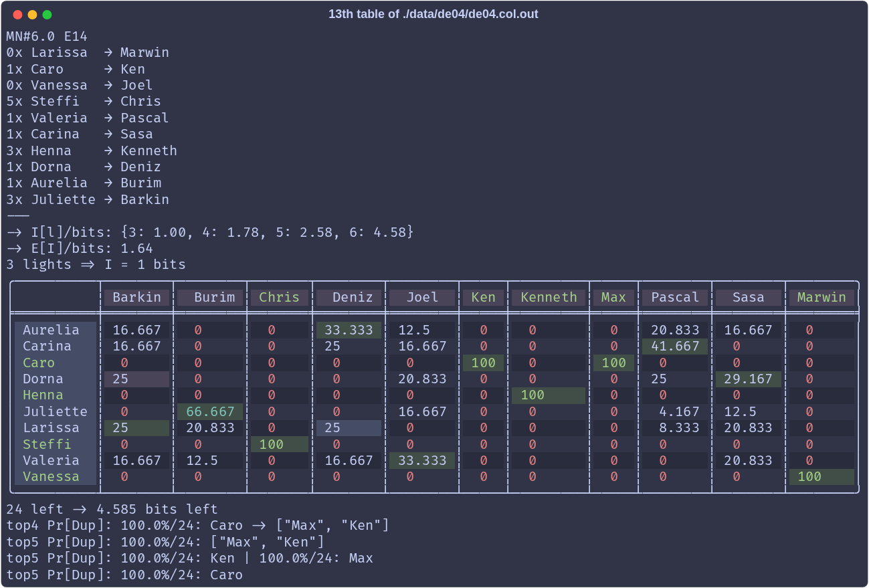Click the line '1x Aurelia → Burim'

pos(84,183)
